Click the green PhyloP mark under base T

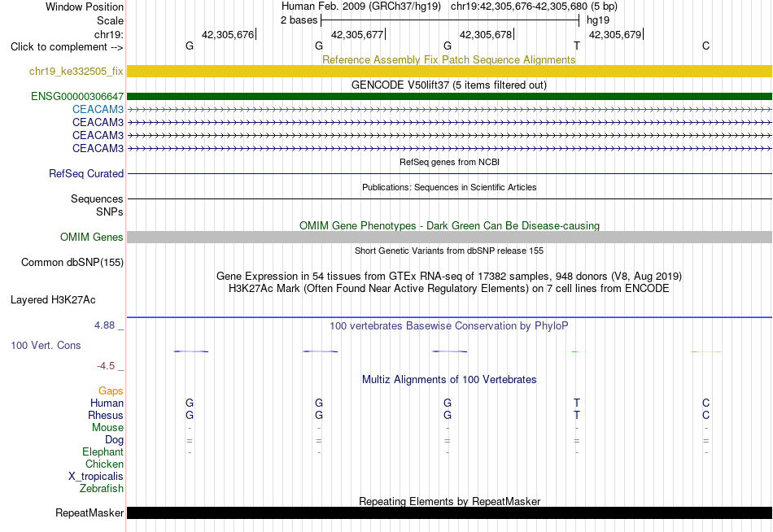[574, 351]
